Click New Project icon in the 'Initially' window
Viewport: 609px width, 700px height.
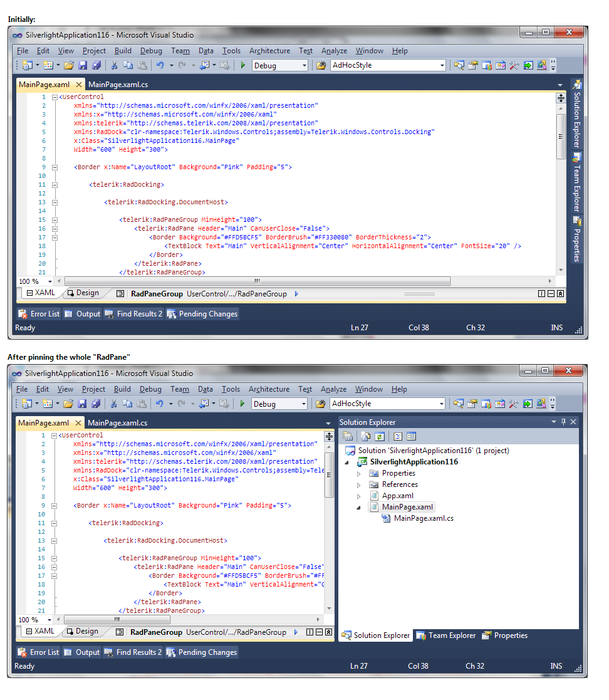click(28, 66)
